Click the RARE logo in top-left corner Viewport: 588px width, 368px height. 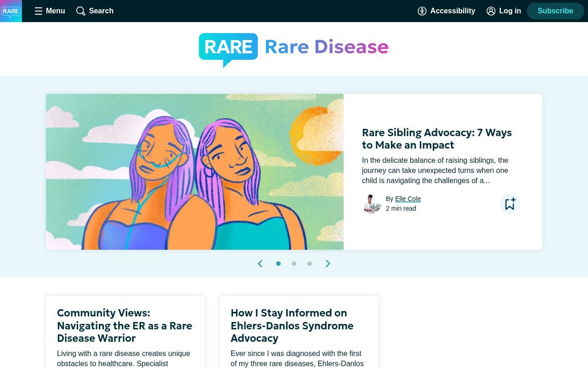(11, 11)
